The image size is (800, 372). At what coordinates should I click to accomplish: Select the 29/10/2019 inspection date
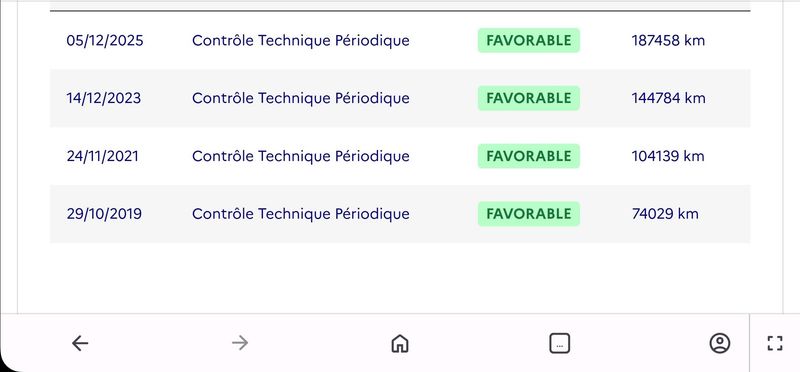[x=104, y=214]
